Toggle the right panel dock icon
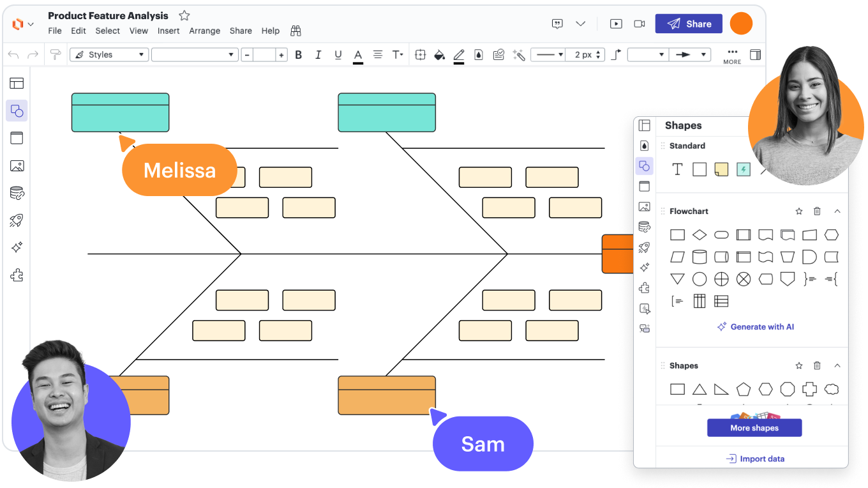The width and height of the screenshot is (868, 488). (x=755, y=55)
